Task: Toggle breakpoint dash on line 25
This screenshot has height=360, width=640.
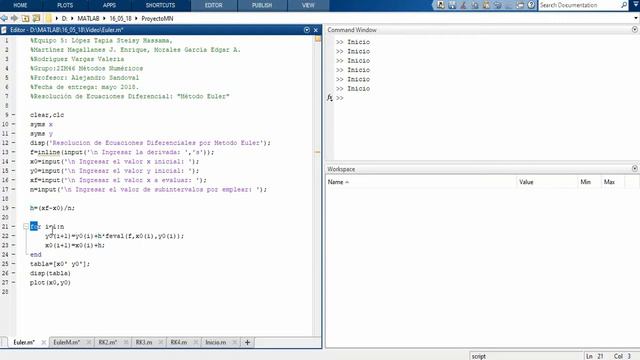Action: [x=13, y=264]
